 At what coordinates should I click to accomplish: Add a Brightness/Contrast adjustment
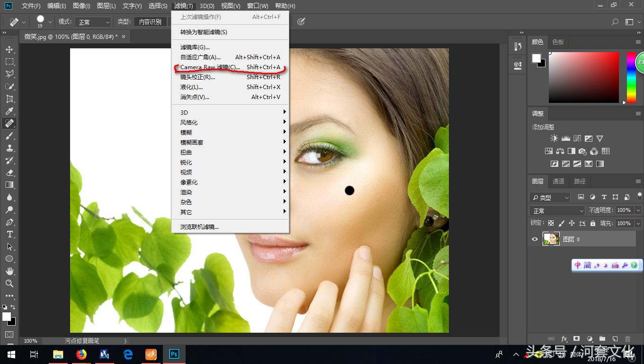[553, 138]
